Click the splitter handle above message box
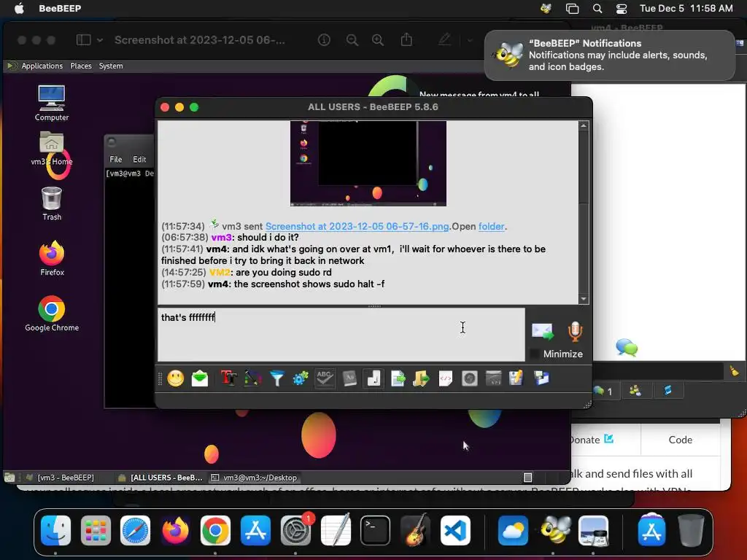This screenshot has width=747, height=560. coord(374,306)
